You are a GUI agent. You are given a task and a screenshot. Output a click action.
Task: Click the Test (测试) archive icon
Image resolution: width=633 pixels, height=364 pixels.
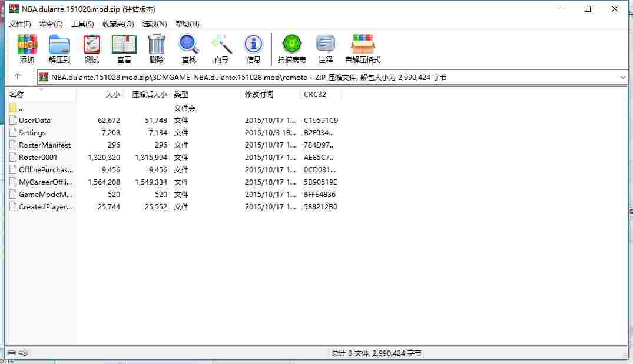pyautogui.click(x=92, y=44)
